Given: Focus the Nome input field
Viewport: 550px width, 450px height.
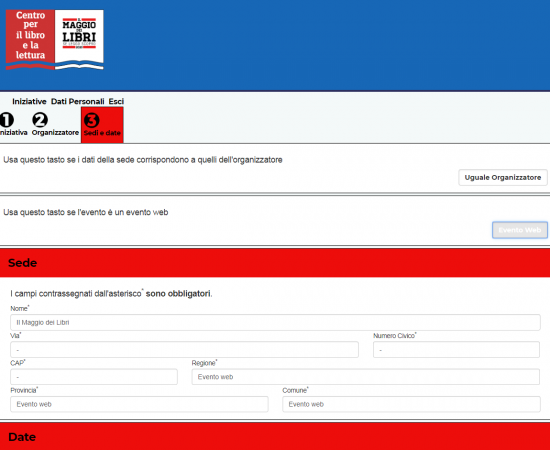Looking at the screenshot, I should (275, 322).
